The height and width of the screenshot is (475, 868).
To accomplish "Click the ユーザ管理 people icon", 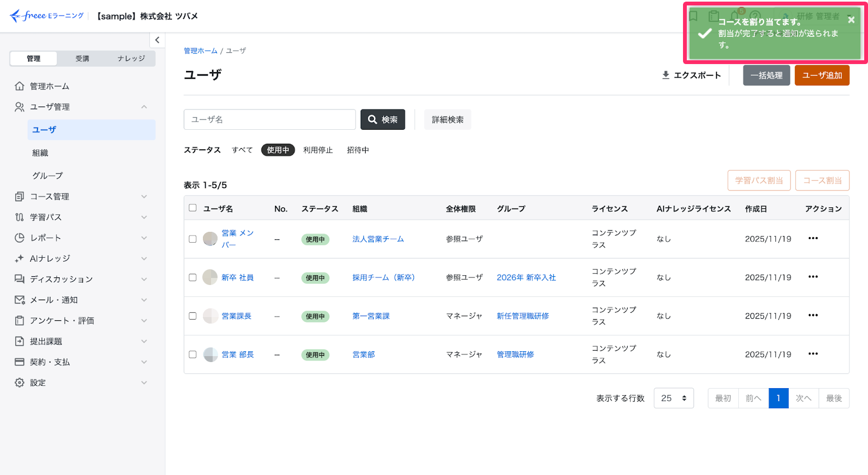I will (20, 107).
